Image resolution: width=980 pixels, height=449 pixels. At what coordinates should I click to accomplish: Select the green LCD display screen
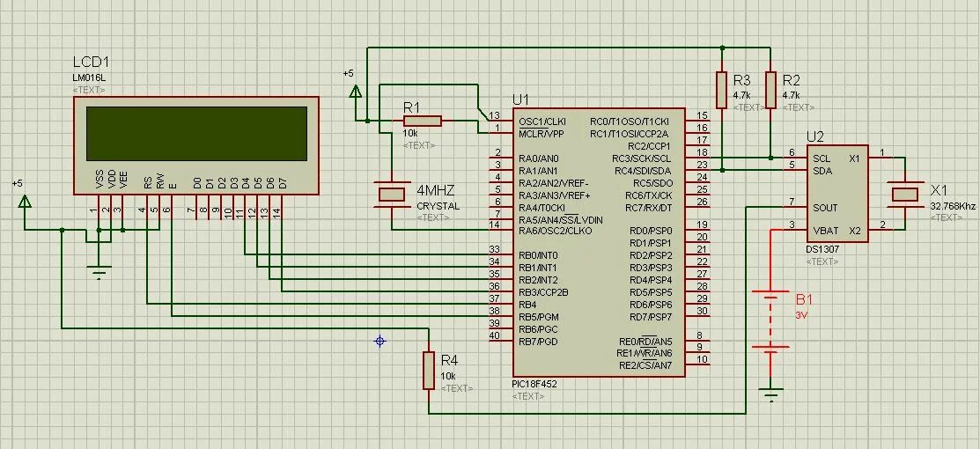(x=197, y=134)
